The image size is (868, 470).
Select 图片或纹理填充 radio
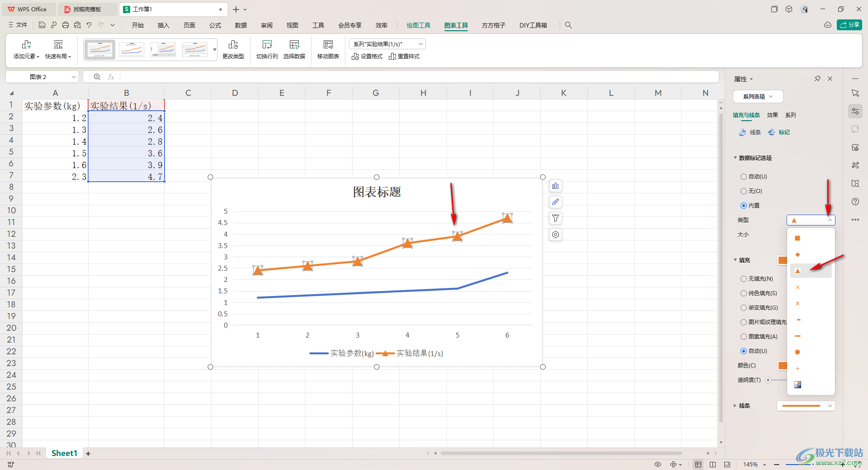tap(744, 322)
